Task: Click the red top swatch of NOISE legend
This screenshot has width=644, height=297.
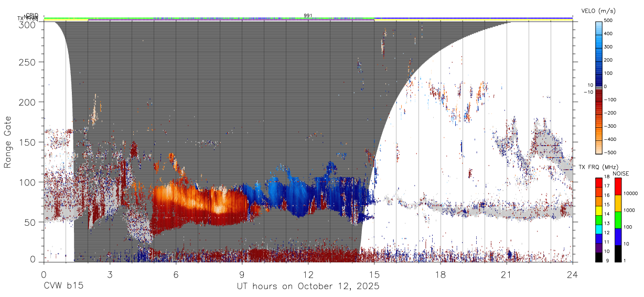Action: coord(618,186)
